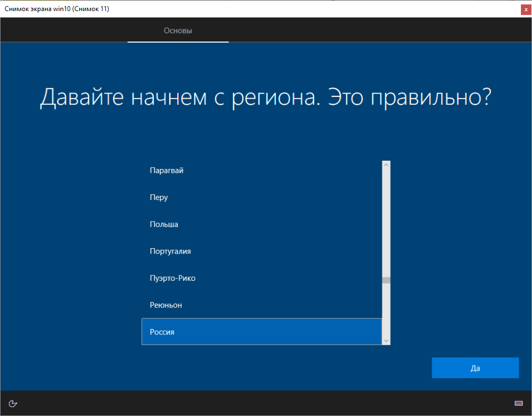Screen dimensions: 532x416
Task: Open the Ease of Access icon
Action: [x=13, y=403]
